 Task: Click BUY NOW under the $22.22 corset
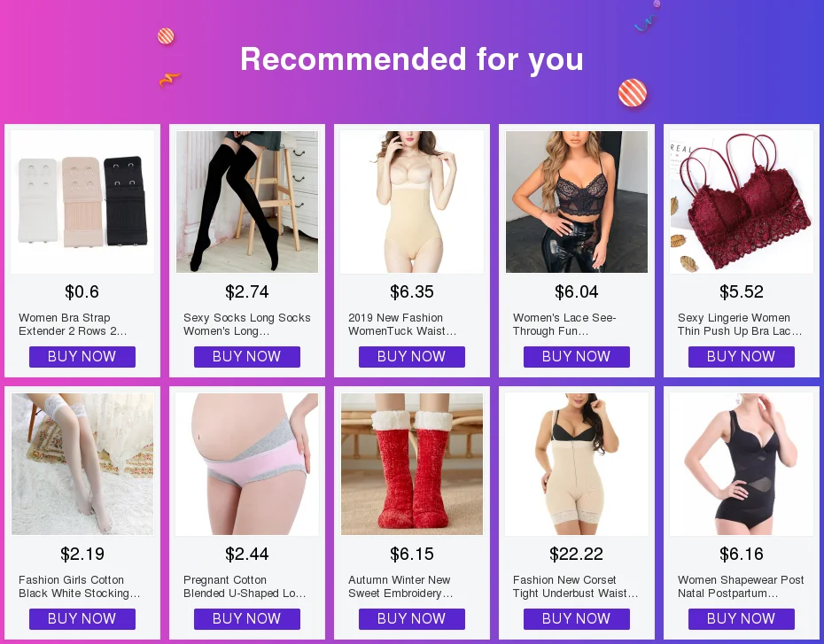(577, 619)
